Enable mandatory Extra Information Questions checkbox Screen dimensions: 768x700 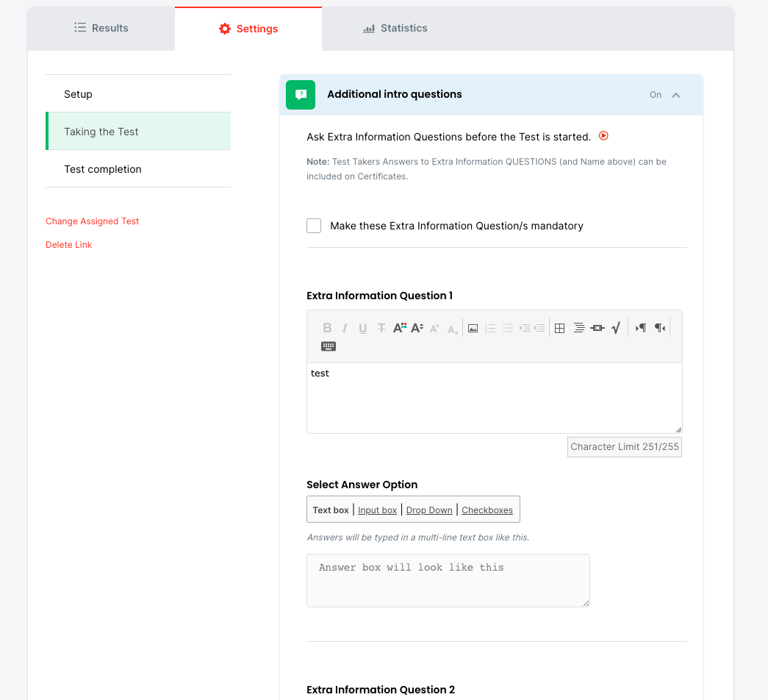[314, 226]
